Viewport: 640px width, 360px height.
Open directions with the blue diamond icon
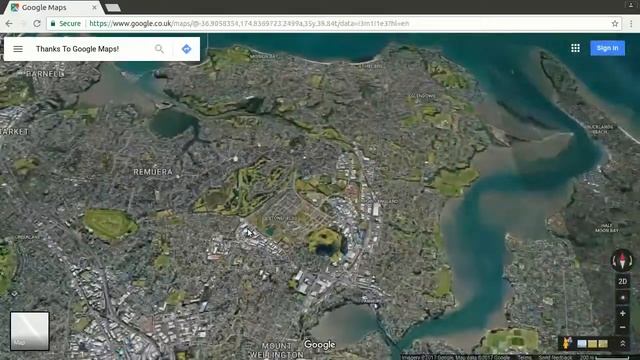[187, 49]
